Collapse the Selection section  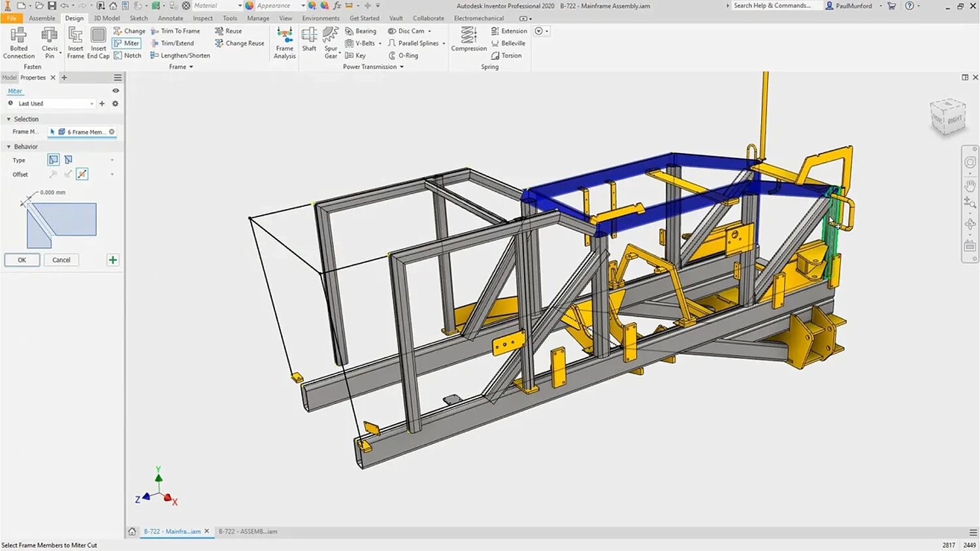9,119
